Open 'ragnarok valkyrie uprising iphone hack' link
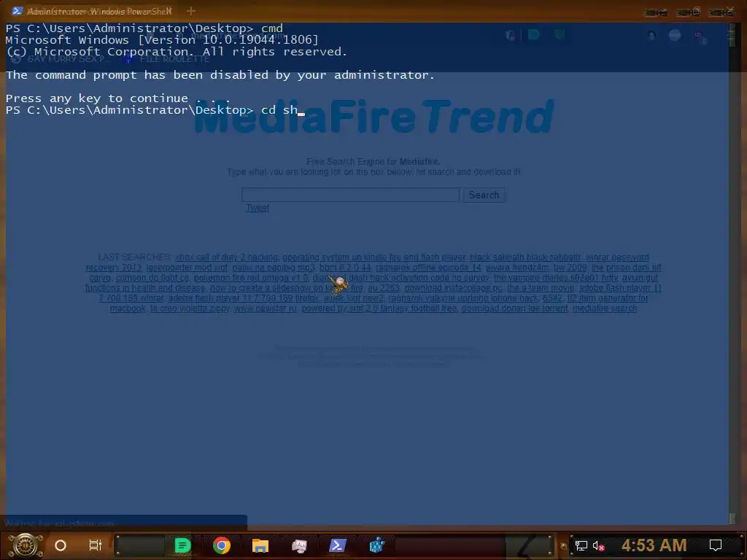Image resolution: width=747 pixels, height=560 pixels. [462, 298]
